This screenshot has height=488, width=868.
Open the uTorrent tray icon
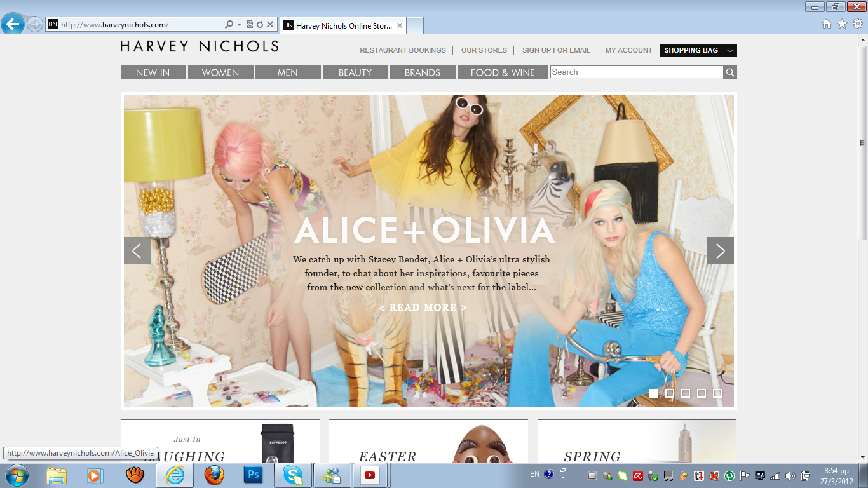click(729, 476)
